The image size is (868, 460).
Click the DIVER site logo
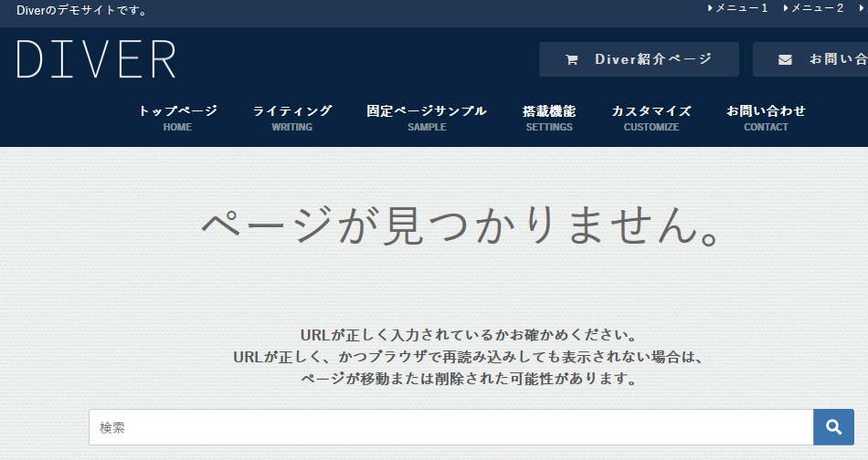point(96,59)
